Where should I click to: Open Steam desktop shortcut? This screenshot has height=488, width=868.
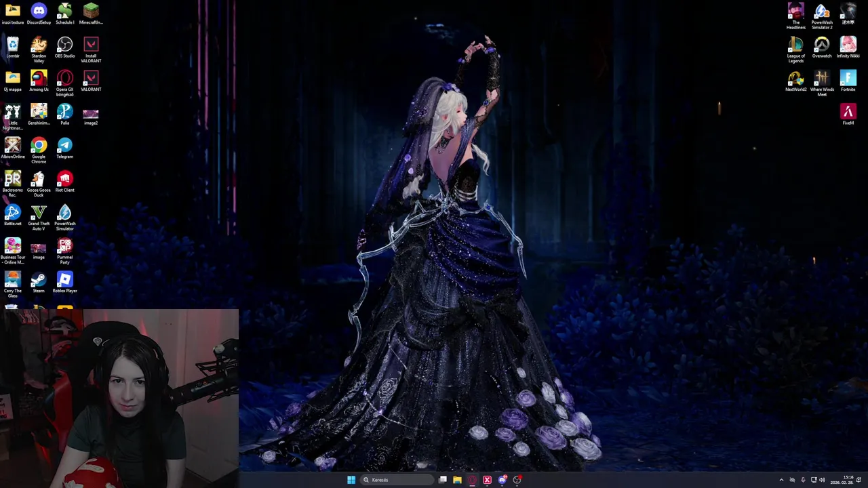(x=39, y=282)
